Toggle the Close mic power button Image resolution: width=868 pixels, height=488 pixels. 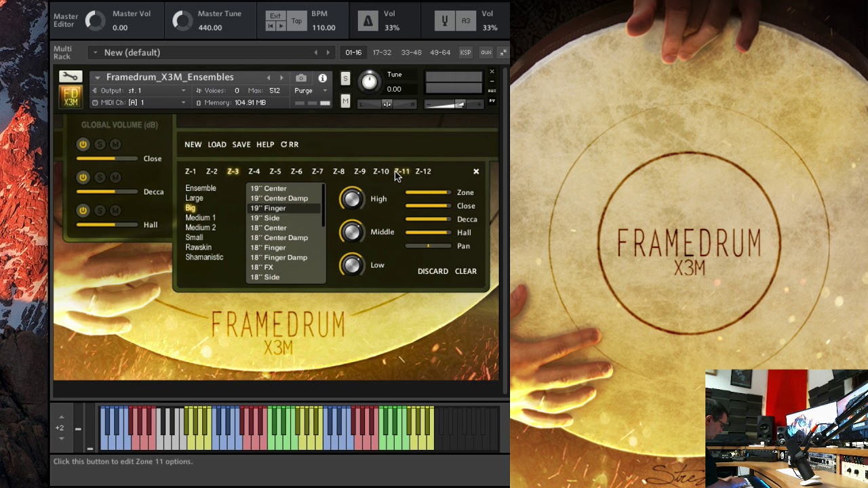pyautogui.click(x=83, y=144)
